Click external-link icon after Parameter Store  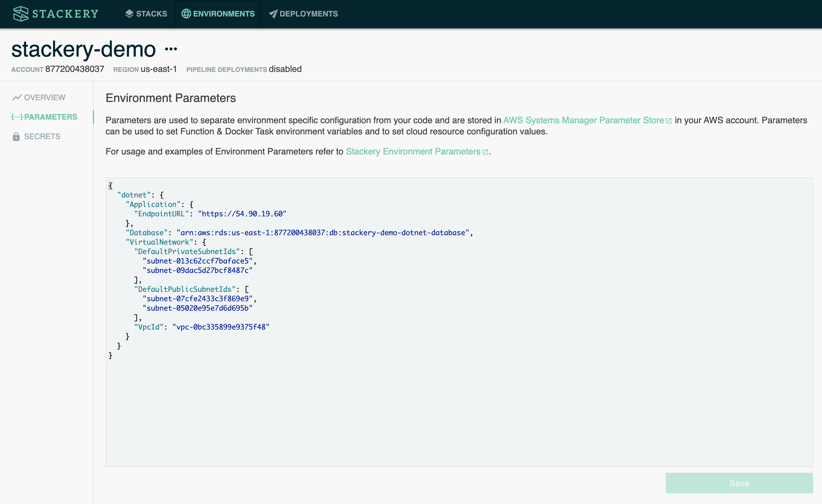(x=669, y=121)
